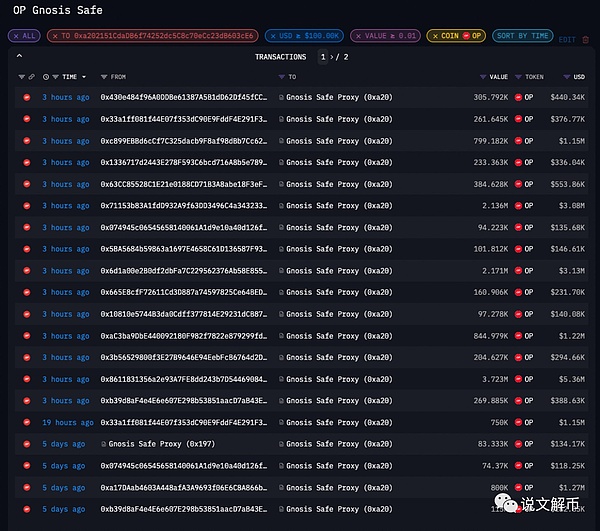Click the $134.17K USD amount
600x531 pixels.
(567, 444)
